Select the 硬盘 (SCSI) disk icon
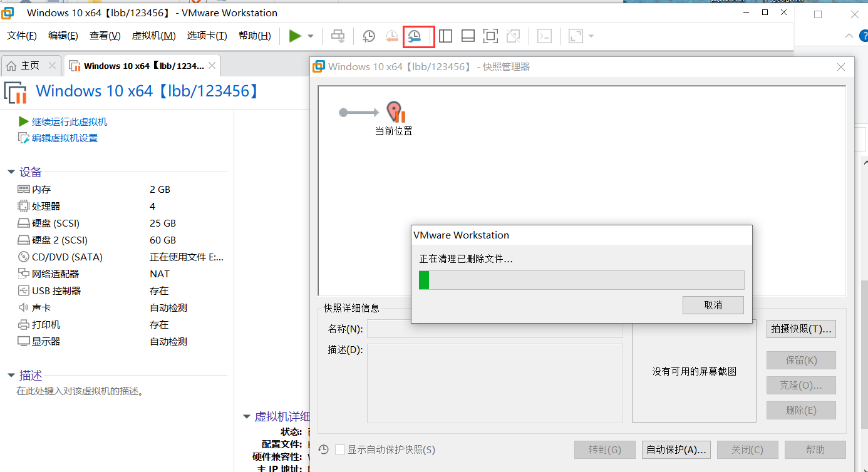 point(24,223)
